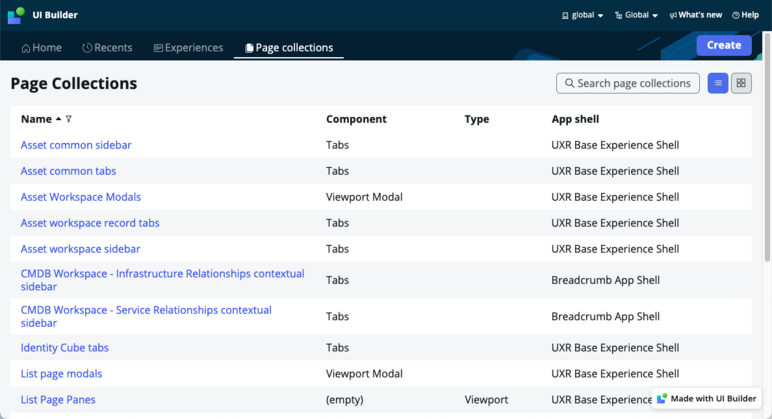Click UXR Base Experience Shell in Asset common sidebar row
The width and height of the screenshot is (772, 419).
pyautogui.click(x=615, y=145)
